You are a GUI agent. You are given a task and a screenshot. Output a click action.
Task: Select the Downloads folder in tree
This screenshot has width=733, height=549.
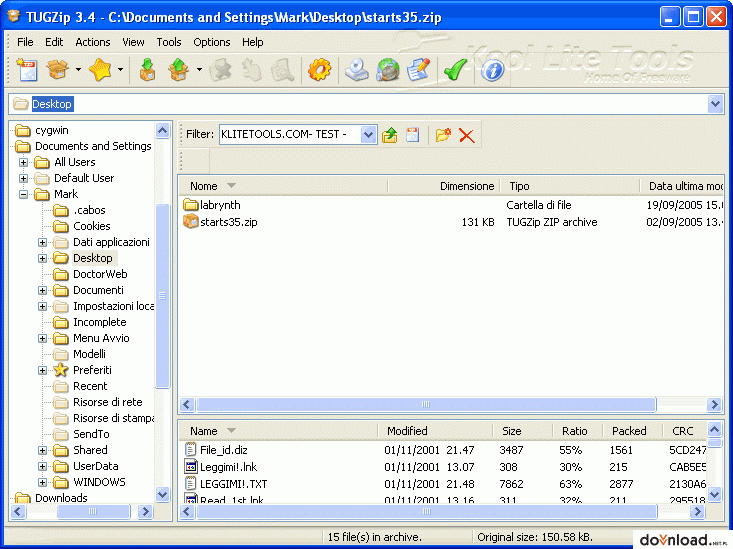(61, 498)
